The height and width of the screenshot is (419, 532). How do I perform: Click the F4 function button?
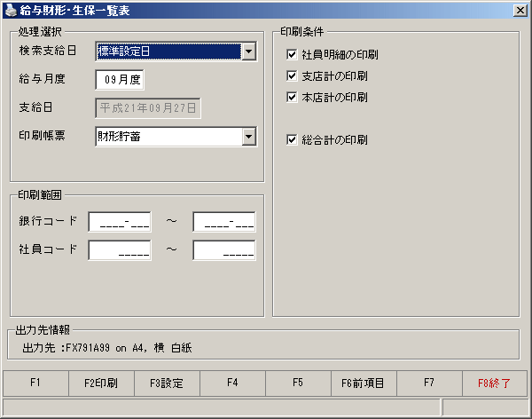[232, 383]
